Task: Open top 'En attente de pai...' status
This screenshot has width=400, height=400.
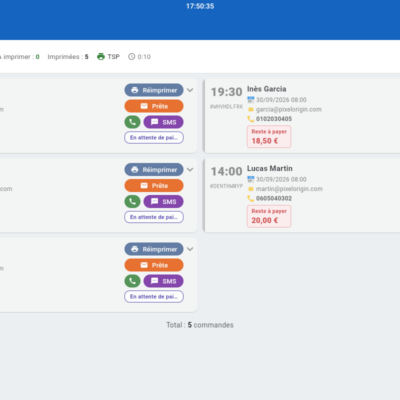Action: coord(154,138)
